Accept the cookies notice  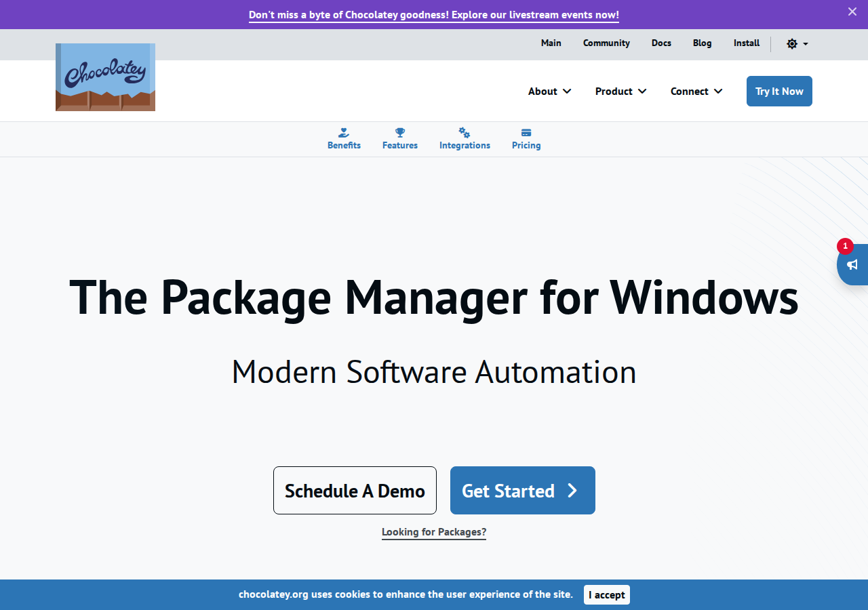tap(607, 595)
